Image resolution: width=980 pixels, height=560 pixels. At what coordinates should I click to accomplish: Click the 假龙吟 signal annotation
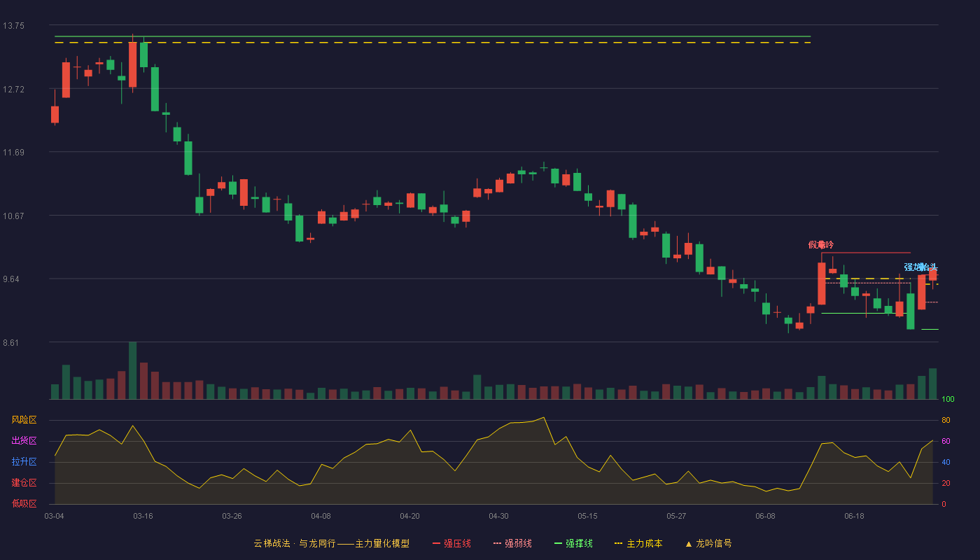tap(821, 245)
